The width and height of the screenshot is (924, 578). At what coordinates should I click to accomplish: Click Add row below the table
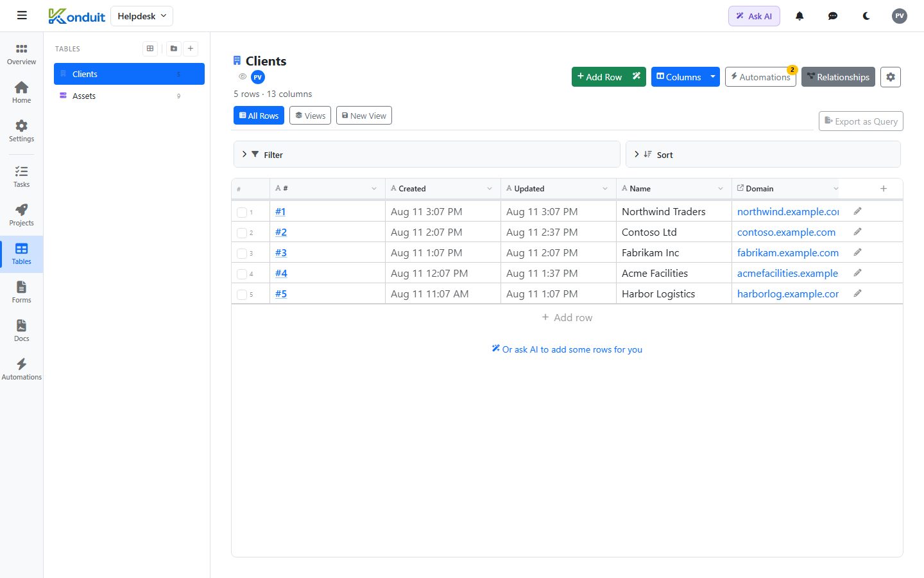click(x=567, y=317)
